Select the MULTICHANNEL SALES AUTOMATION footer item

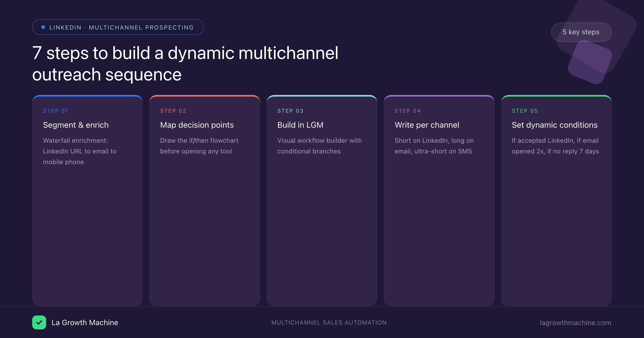pyautogui.click(x=329, y=323)
